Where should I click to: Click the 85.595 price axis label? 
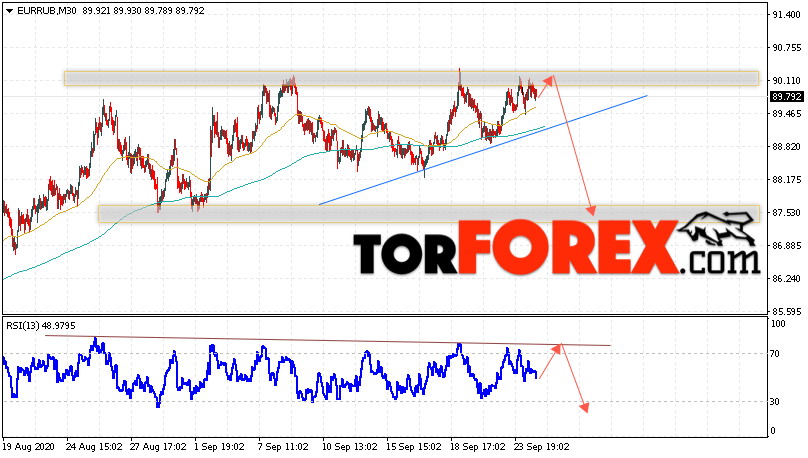point(786,312)
